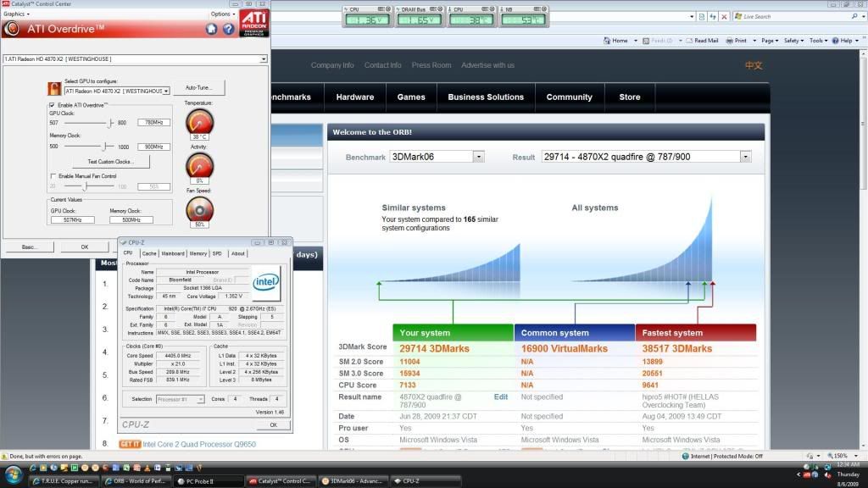Click Test Custom Clocks button
The image size is (868, 488).
(111, 162)
